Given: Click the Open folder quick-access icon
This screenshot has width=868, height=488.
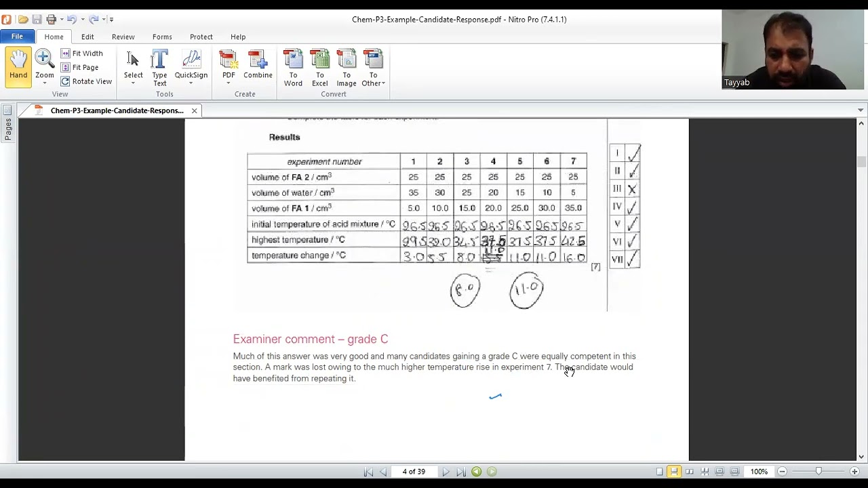Looking at the screenshot, I should click(x=23, y=19).
